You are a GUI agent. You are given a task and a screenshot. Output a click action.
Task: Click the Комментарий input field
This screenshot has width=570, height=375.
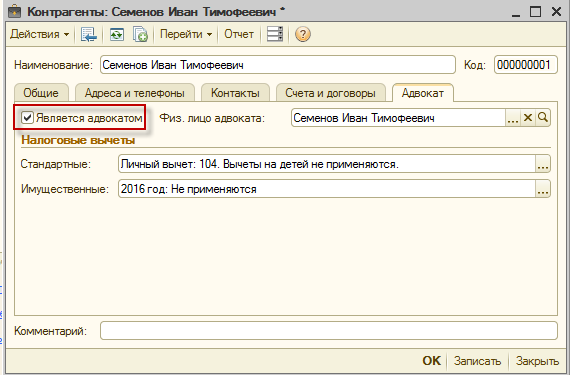pos(329,331)
